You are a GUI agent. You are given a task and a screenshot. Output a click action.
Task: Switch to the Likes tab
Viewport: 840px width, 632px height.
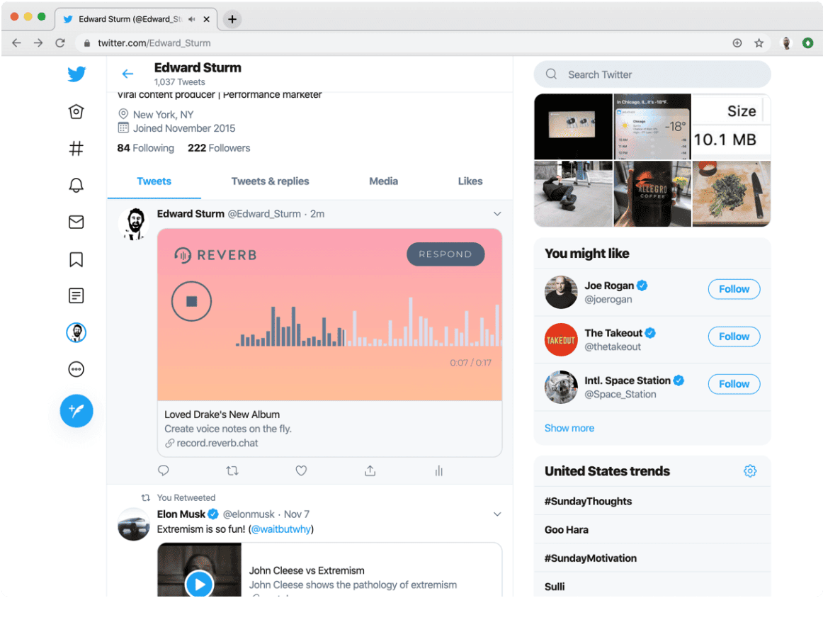click(470, 181)
